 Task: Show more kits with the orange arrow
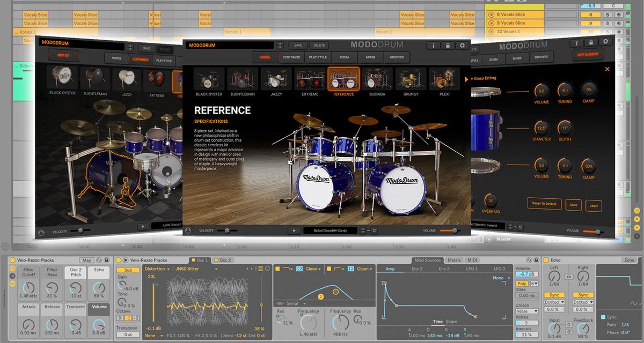click(466, 79)
